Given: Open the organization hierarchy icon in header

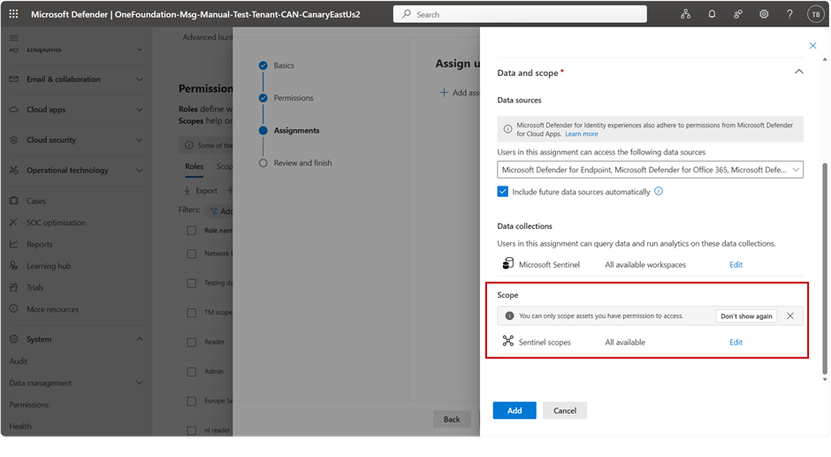Looking at the screenshot, I should click(685, 14).
